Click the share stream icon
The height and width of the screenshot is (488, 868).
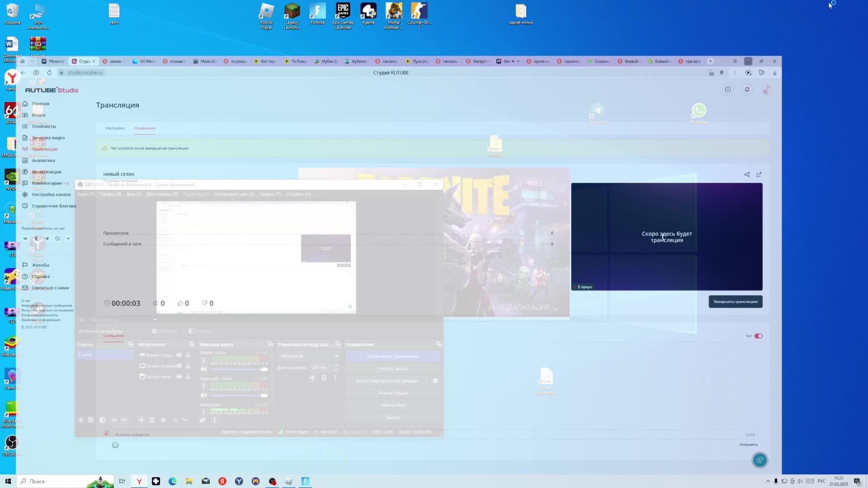[747, 174]
